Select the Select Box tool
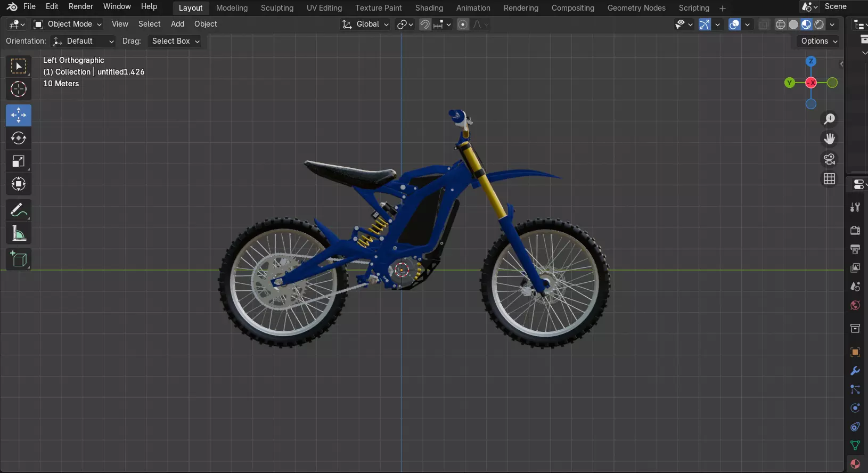 point(19,67)
